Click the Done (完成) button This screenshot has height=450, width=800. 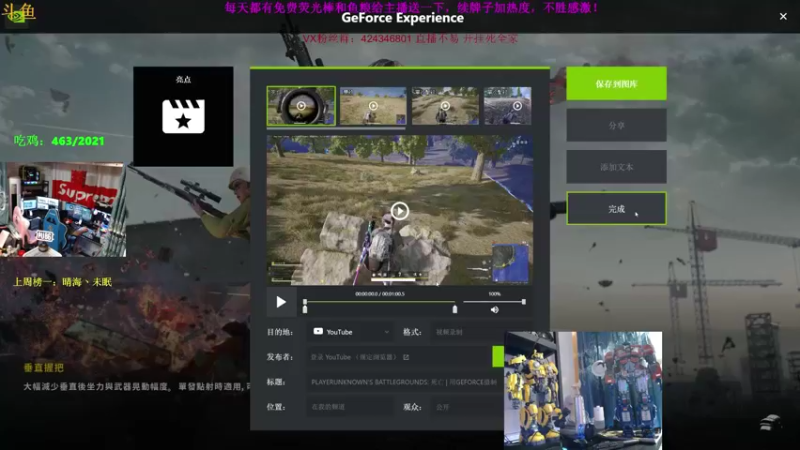616,209
